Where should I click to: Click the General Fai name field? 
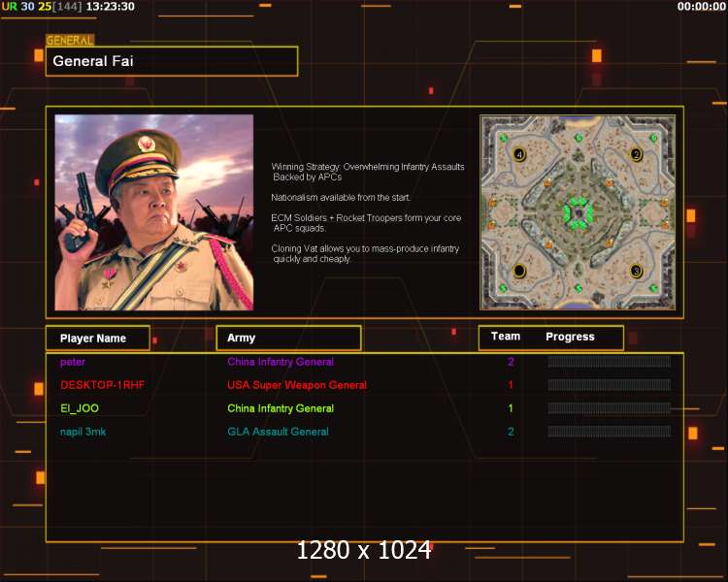click(x=172, y=61)
